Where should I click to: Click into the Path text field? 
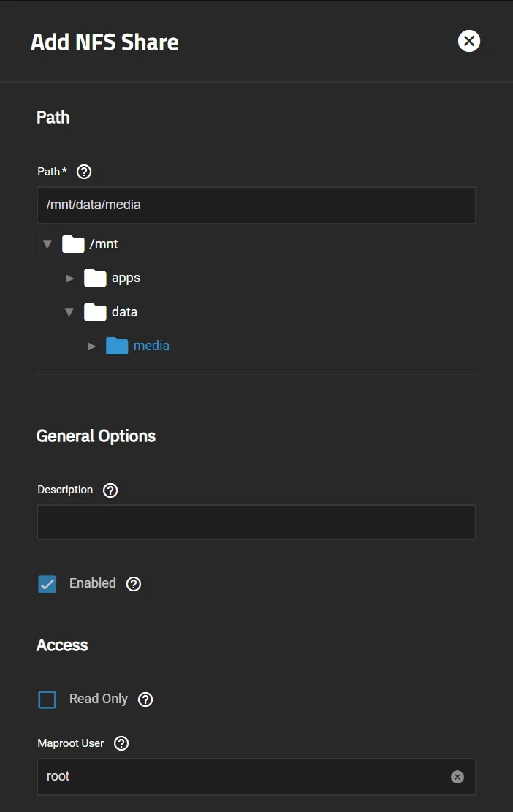(256, 205)
